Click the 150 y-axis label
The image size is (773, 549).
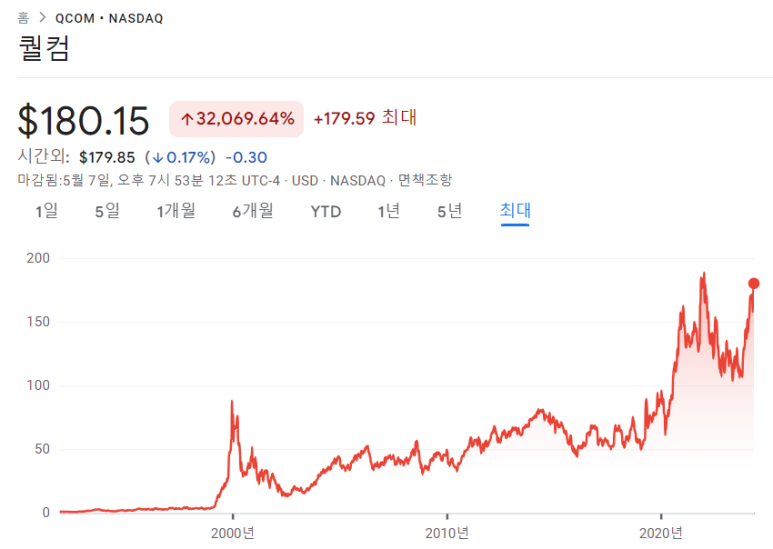tap(38, 322)
